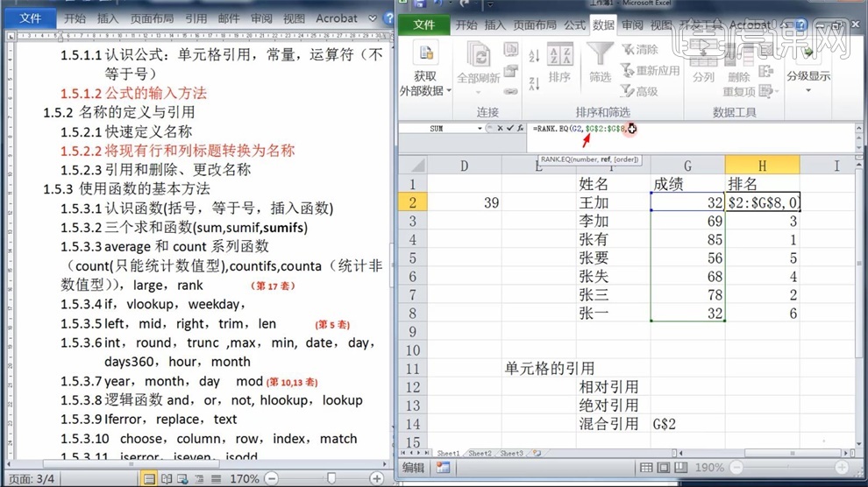This screenshot has height=487, width=868.
Task: Select column G header in Excel
Action: pos(687,166)
